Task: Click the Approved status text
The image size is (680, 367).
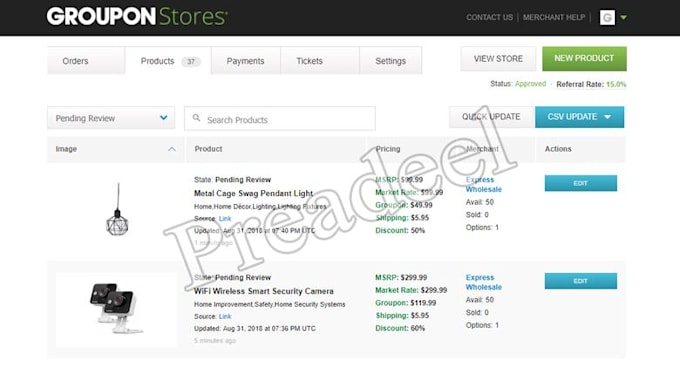Action: [x=530, y=84]
